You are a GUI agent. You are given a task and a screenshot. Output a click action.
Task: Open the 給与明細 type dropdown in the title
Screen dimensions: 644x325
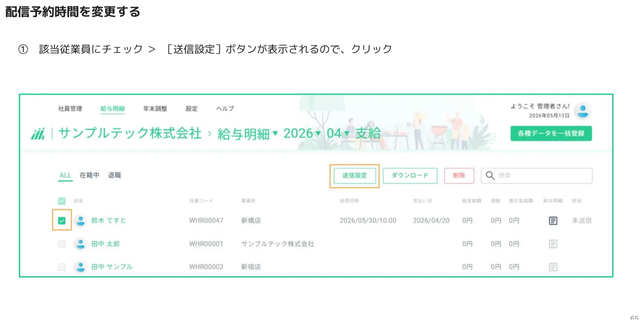(248, 134)
